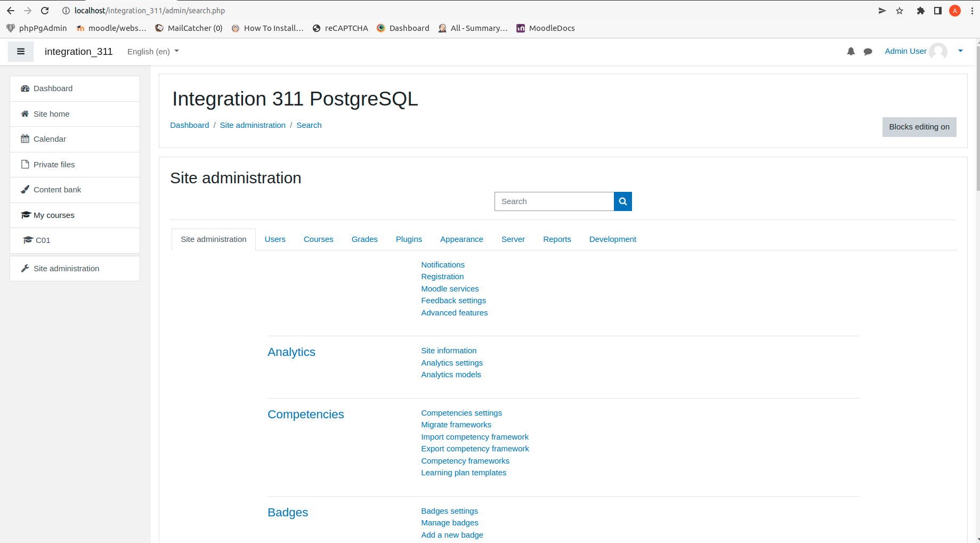Image resolution: width=980 pixels, height=543 pixels.
Task: Click the site info icon in address bar
Action: point(66,11)
